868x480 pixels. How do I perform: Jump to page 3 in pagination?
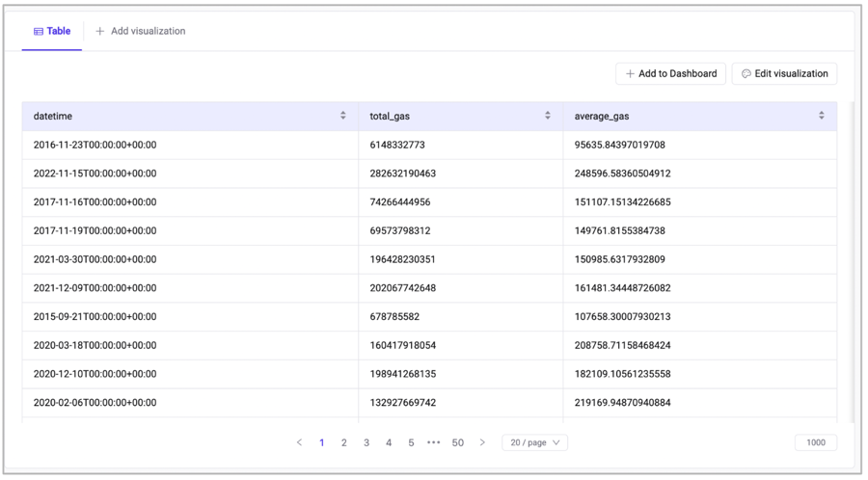coord(366,442)
